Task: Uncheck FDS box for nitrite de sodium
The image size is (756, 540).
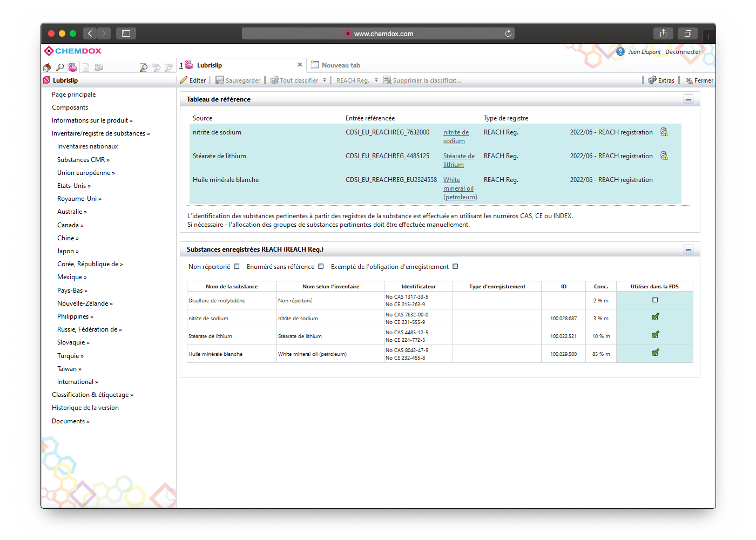Action: [655, 317]
